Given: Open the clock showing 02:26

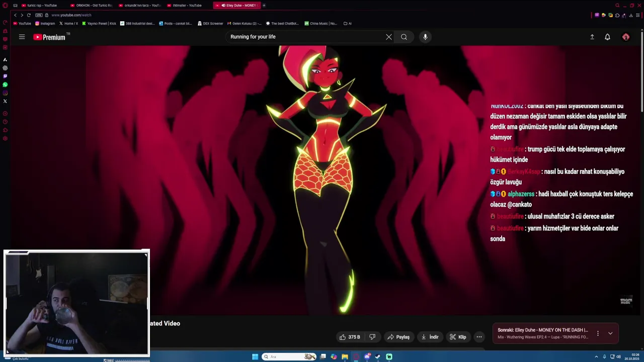Looking at the screenshot, I should pos(632,357).
